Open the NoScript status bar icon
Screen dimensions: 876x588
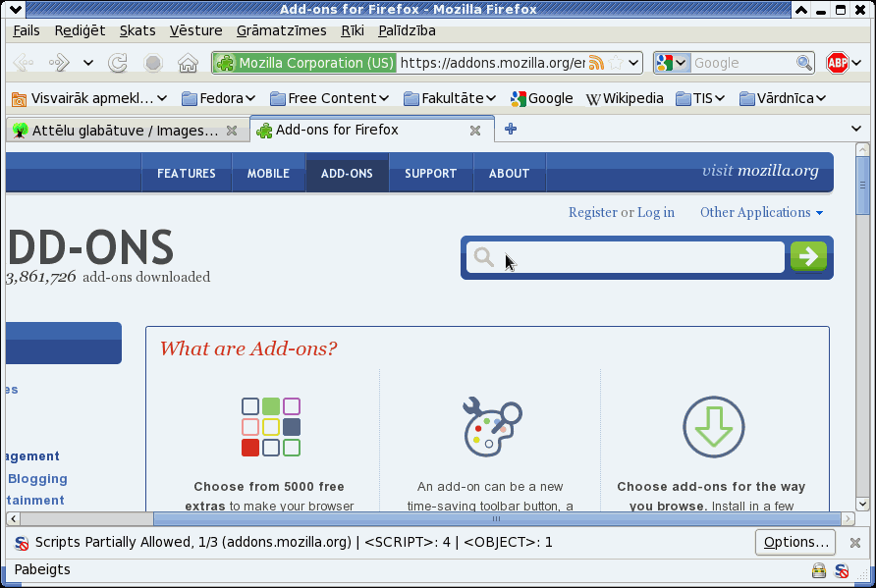(x=842, y=570)
